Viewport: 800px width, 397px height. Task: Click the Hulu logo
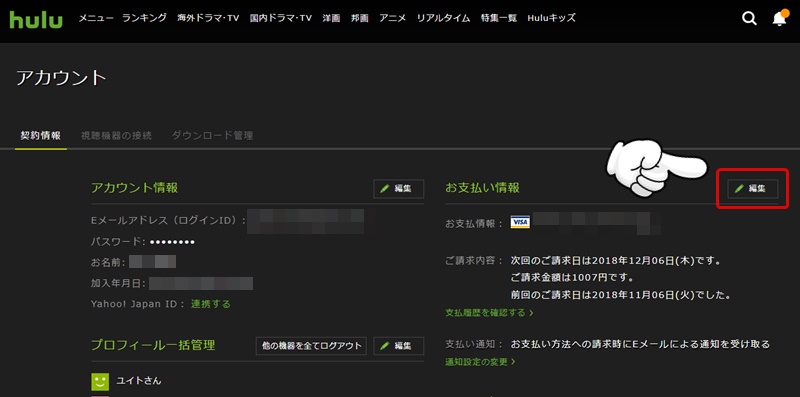point(36,19)
